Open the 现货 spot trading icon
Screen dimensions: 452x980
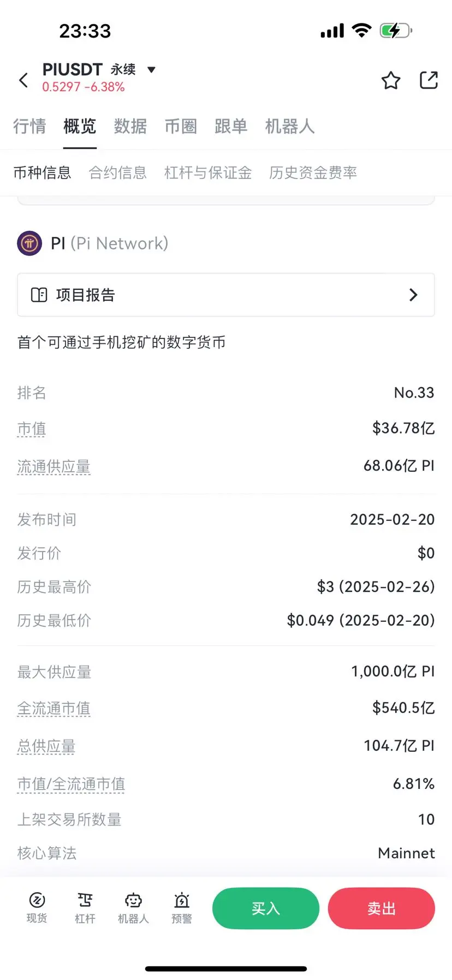[37, 908]
